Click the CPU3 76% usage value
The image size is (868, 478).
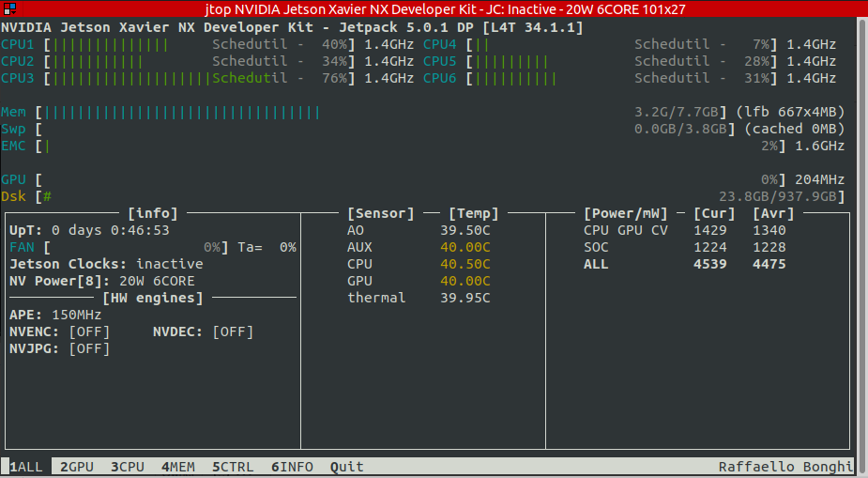coord(334,78)
